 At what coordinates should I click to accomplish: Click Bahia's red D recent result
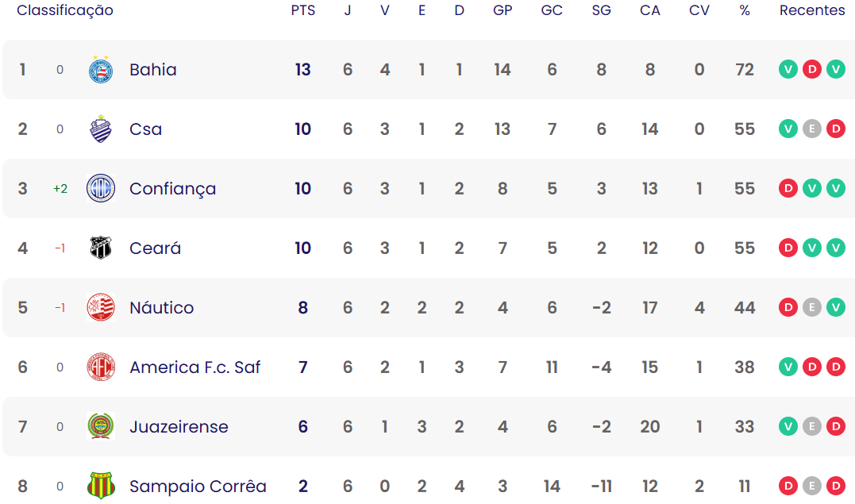812,70
